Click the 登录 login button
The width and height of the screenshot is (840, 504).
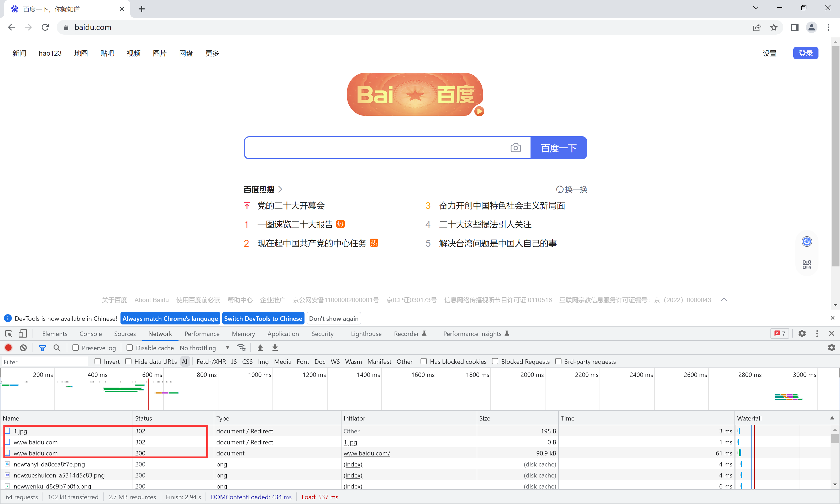tap(805, 53)
